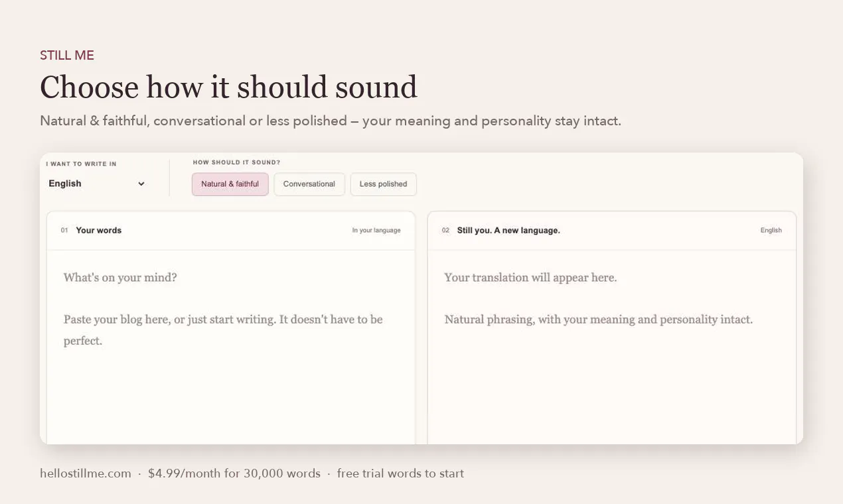
Task: Click the translation output area
Action: tap(611, 347)
